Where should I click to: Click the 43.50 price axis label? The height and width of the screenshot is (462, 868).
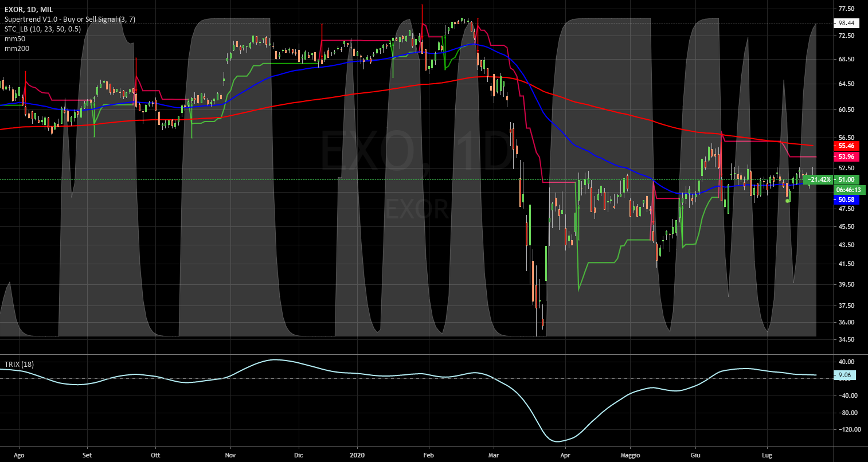tap(846, 245)
